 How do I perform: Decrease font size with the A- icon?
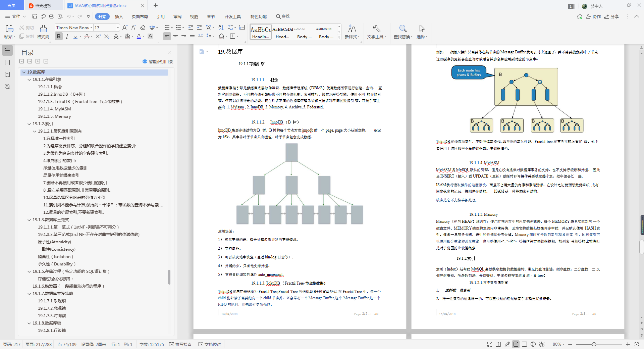point(133,28)
